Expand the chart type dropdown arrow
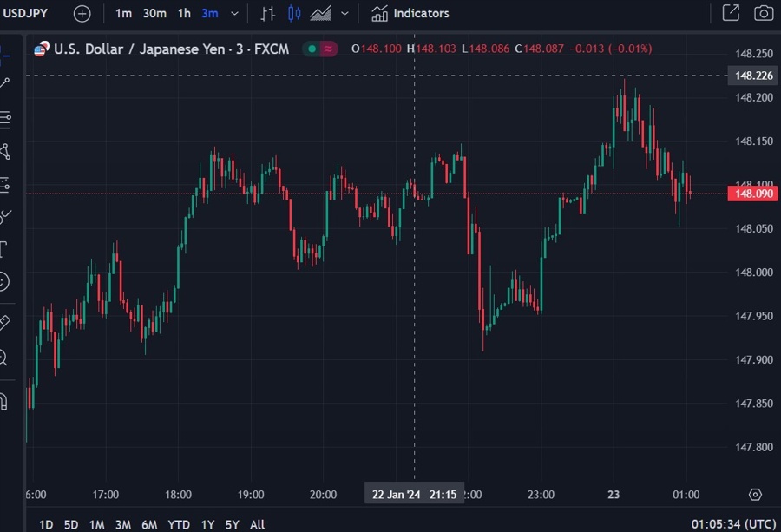 tap(344, 13)
